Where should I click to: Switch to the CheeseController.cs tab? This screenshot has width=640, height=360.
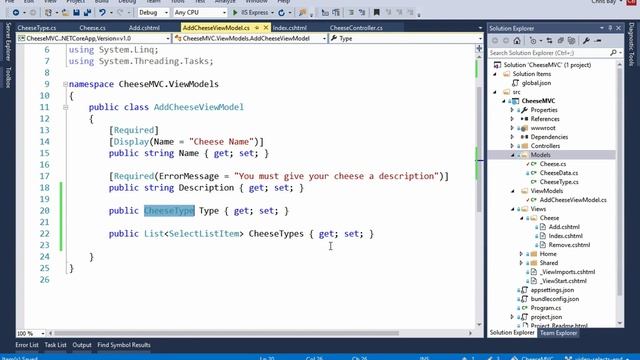pyautogui.click(x=356, y=28)
